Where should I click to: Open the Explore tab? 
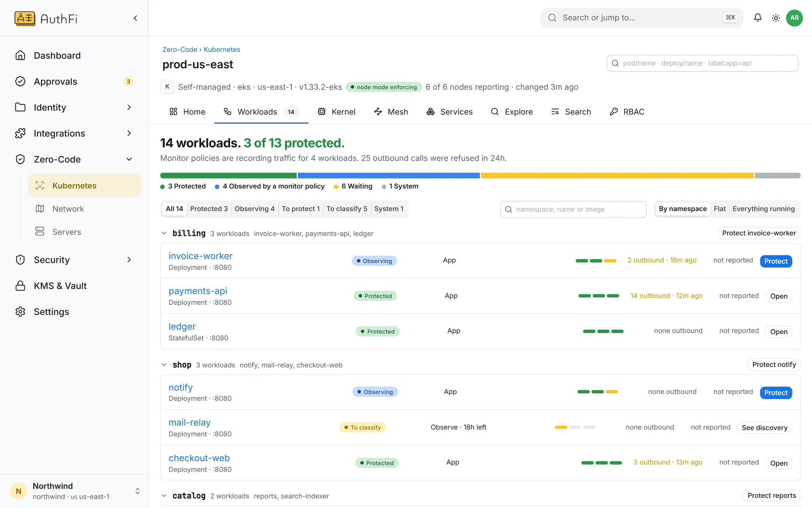(512, 112)
